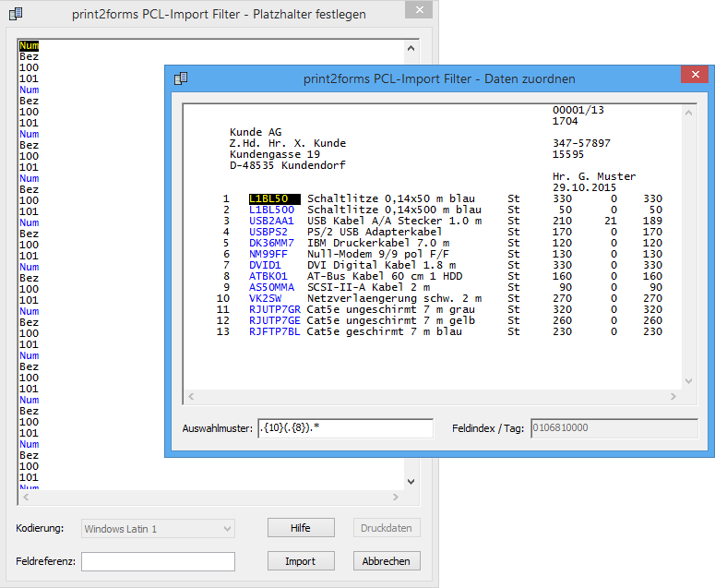Select article code USB2AA1
Image resolution: width=715 pixels, height=588 pixels.
click(x=271, y=221)
